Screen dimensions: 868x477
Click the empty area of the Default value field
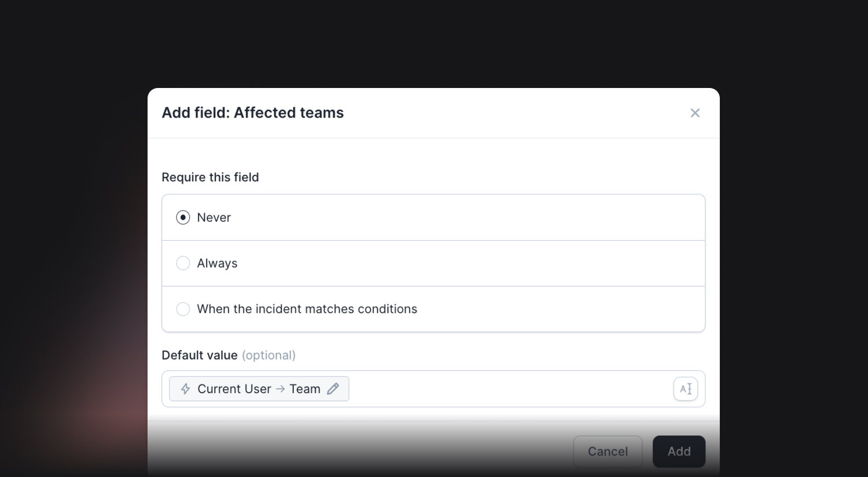(x=509, y=389)
